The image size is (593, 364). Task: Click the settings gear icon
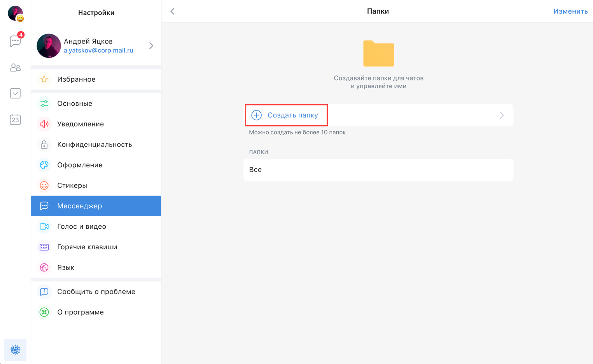click(x=15, y=350)
